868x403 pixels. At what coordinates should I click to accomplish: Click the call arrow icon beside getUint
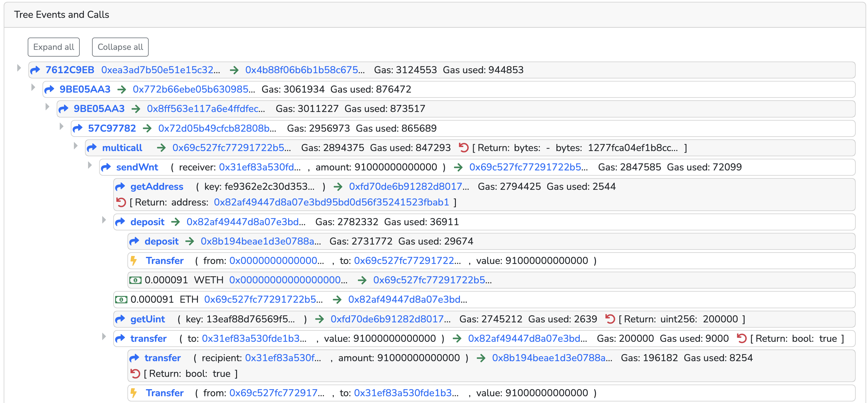click(120, 319)
